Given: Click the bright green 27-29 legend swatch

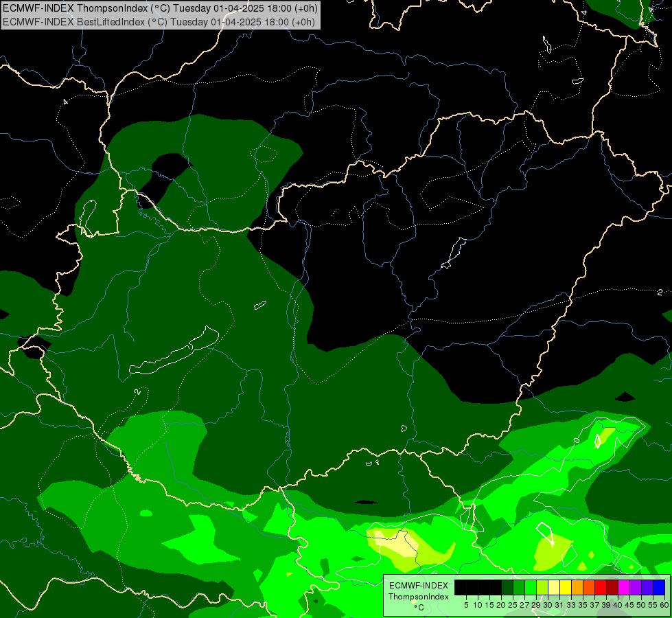Looking at the screenshot, I should click(x=531, y=588).
